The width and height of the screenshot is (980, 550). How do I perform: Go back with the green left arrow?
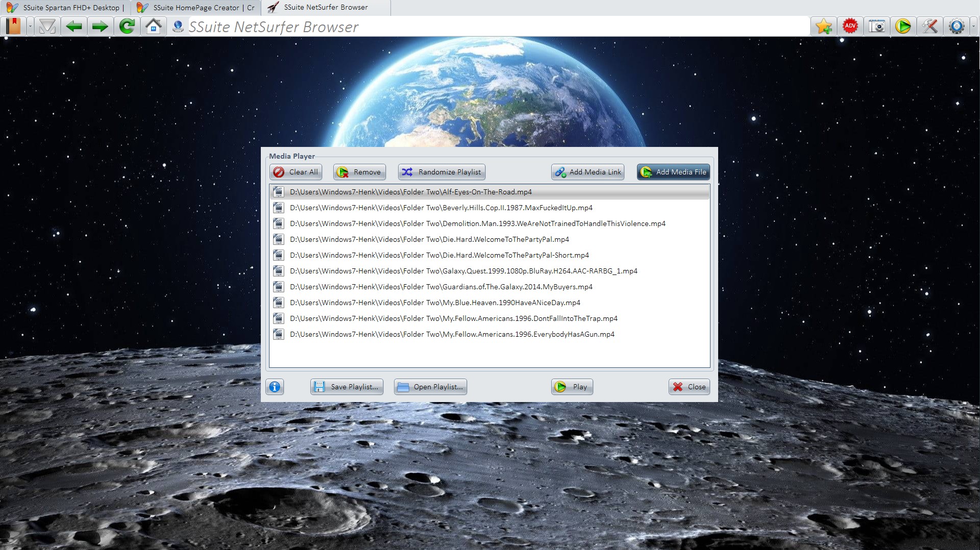click(74, 26)
